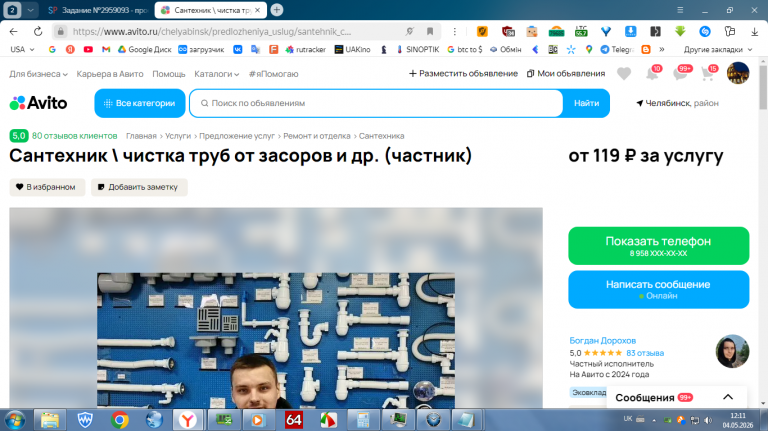Go to Услуги breadcrumb
This screenshot has width=768, height=431.
coord(178,136)
